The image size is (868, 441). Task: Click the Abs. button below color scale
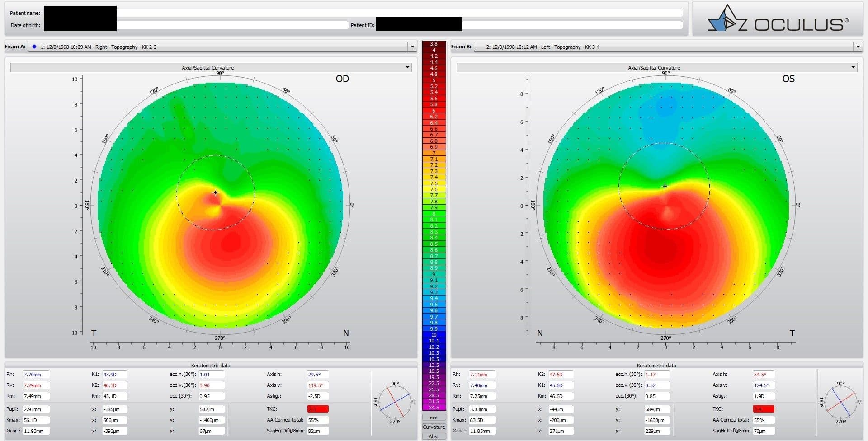(x=434, y=436)
